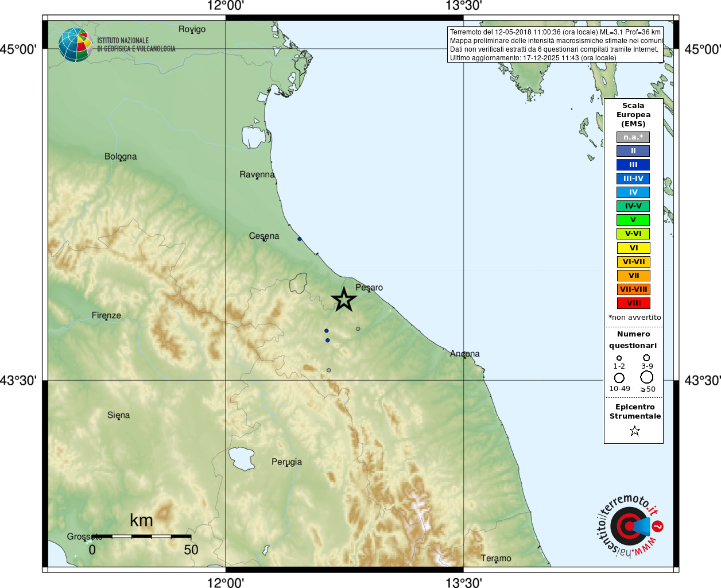Click the 1-2 questionnaires circle in legend
The height and width of the screenshot is (588, 721).
click(x=619, y=358)
